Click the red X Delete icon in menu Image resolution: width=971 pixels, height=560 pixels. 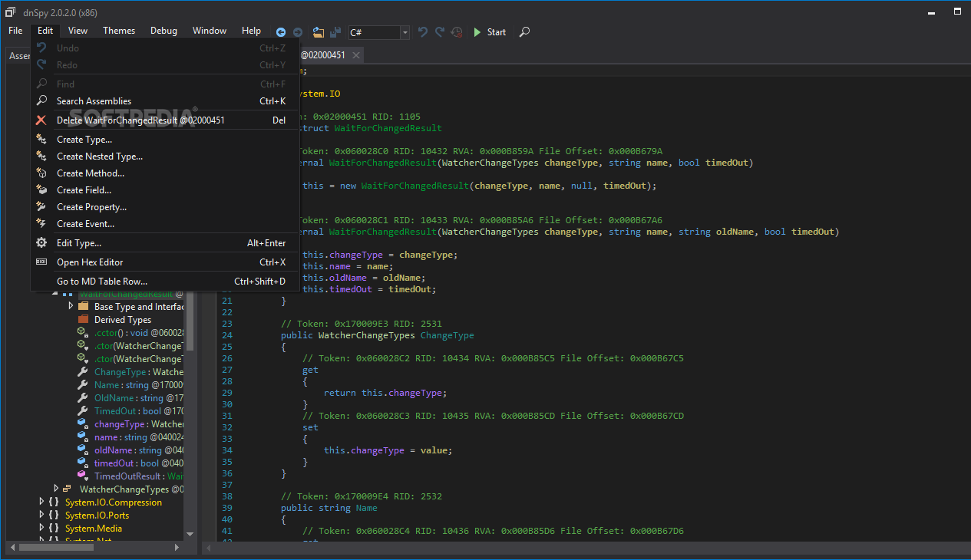pyautogui.click(x=41, y=120)
